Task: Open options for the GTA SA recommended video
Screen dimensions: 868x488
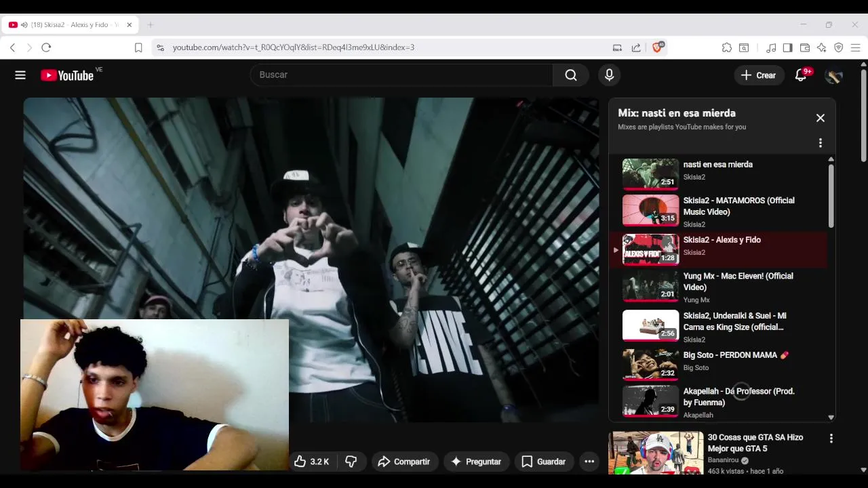Action: pos(831,439)
